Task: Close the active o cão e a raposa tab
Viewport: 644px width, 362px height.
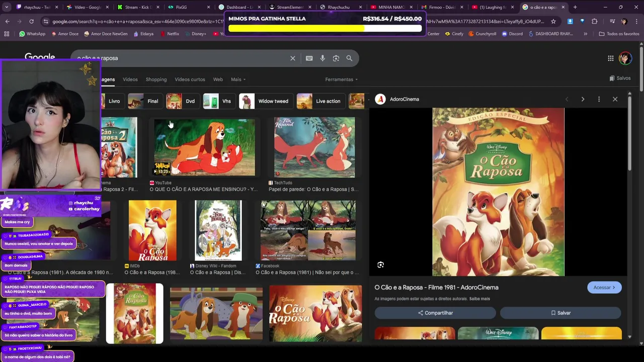Action: pos(563,7)
